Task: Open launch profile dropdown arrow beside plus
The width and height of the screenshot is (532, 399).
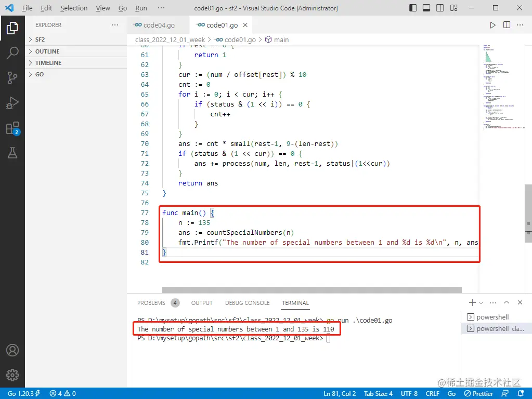Action: click(481, 303)
